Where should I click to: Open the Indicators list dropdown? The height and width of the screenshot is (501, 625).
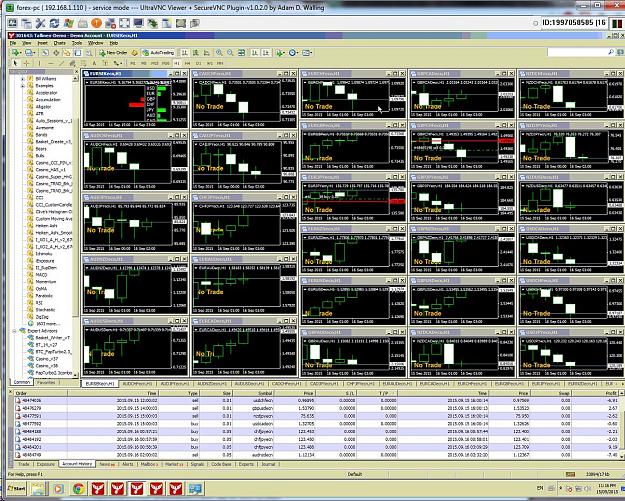pyautogui.click(x=280, y=53)
